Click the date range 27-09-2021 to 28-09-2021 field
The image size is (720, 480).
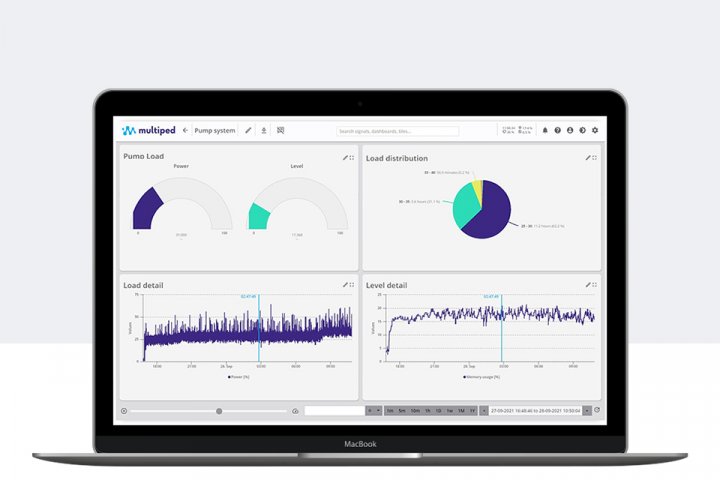pyautogui.click(x=535, y=411)
